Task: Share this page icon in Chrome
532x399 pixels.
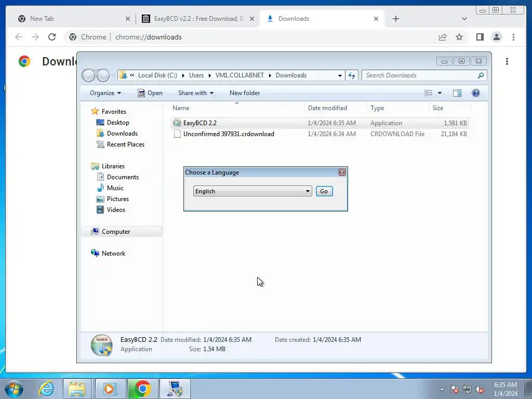Action: click(x=443, y=37)
